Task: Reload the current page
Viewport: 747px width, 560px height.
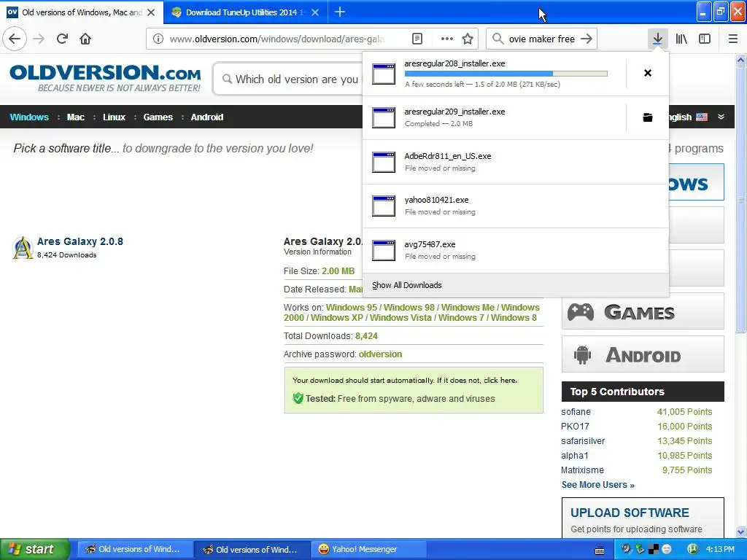Action: coord(62,39)
